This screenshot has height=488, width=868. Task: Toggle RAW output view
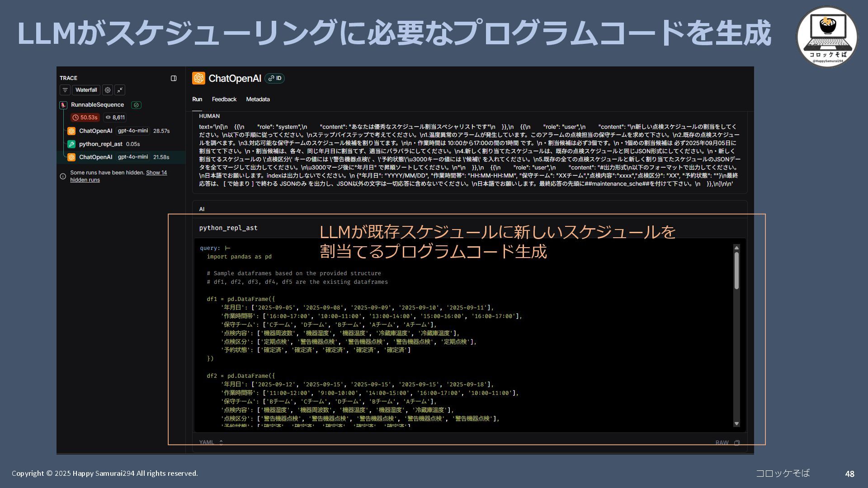[x=722, y=443]
